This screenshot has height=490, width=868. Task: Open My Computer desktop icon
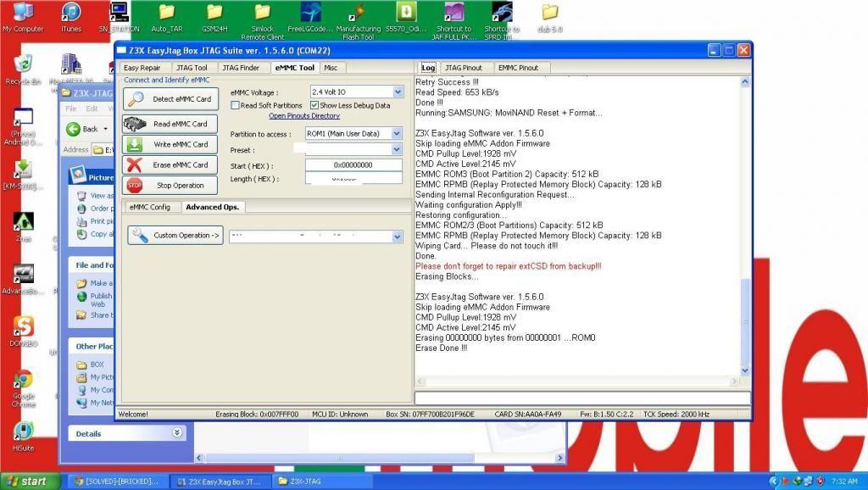[23, 18]
